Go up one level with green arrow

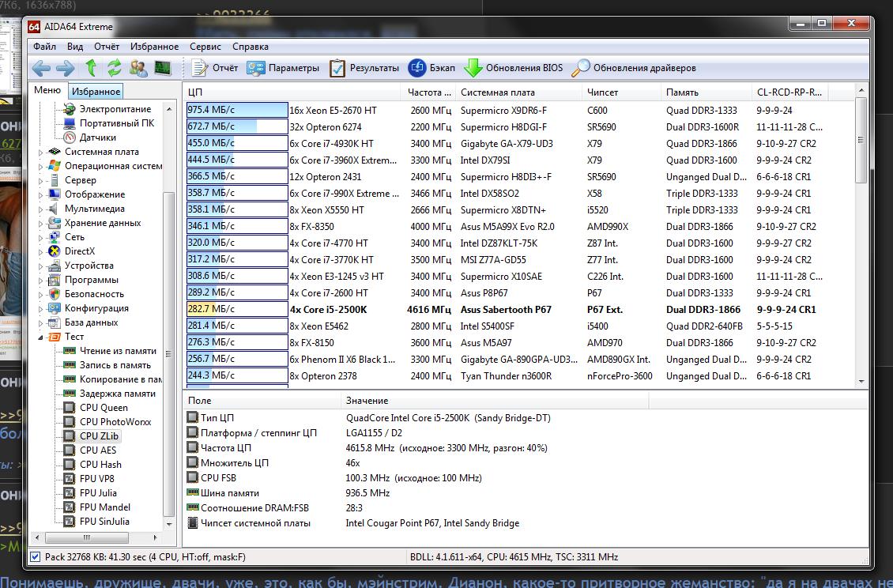(91, 68)
